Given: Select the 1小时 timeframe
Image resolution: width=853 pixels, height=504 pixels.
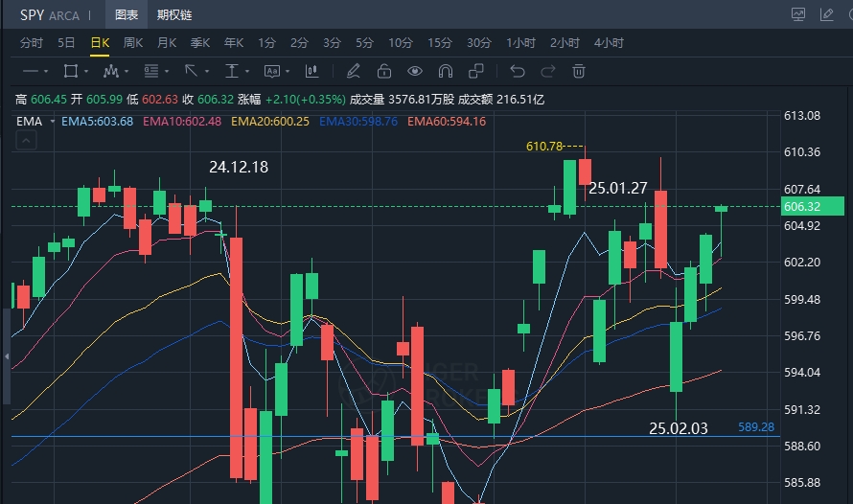Looking at the screenshot, I should click(520, 43).
